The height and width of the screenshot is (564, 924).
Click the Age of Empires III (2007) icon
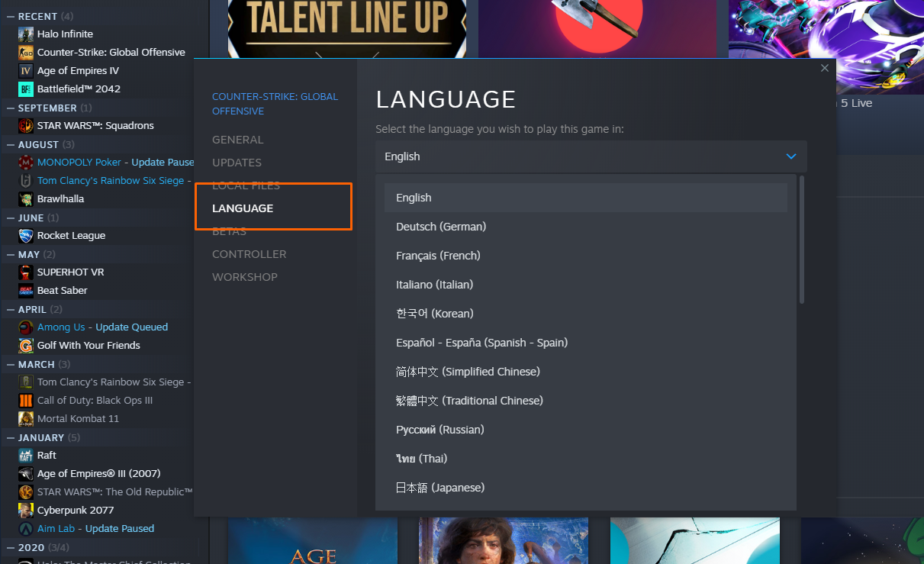click(x=26, y=474)
